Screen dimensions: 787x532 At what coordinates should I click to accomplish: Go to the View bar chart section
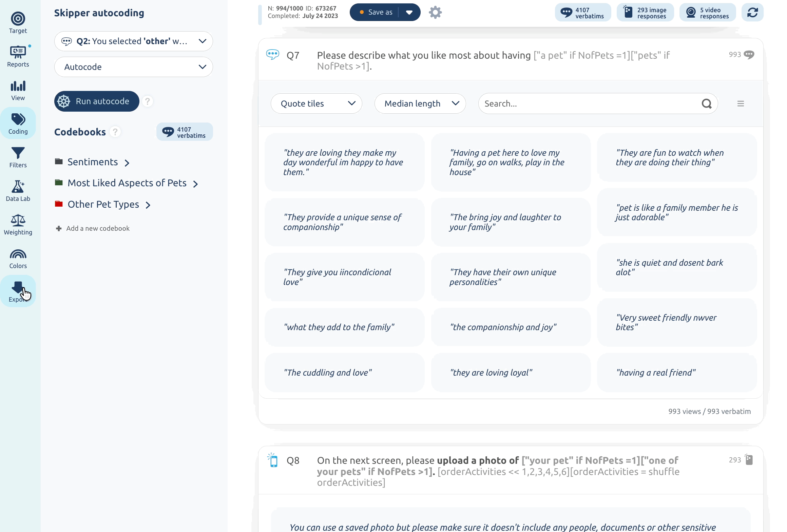18,90
